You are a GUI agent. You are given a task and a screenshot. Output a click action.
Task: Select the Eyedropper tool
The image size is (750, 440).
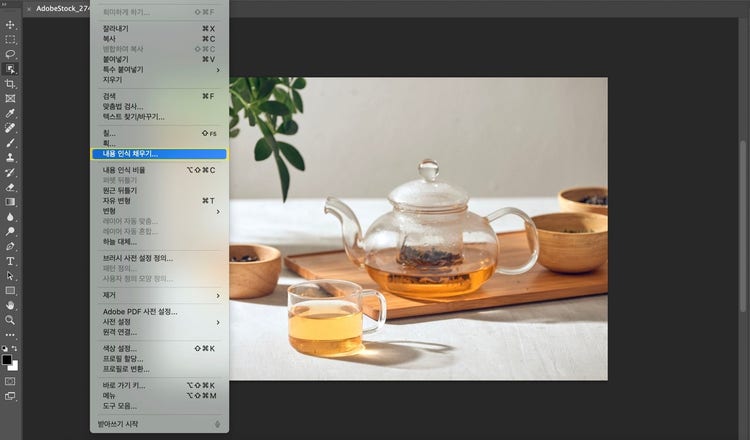(10, 113)
